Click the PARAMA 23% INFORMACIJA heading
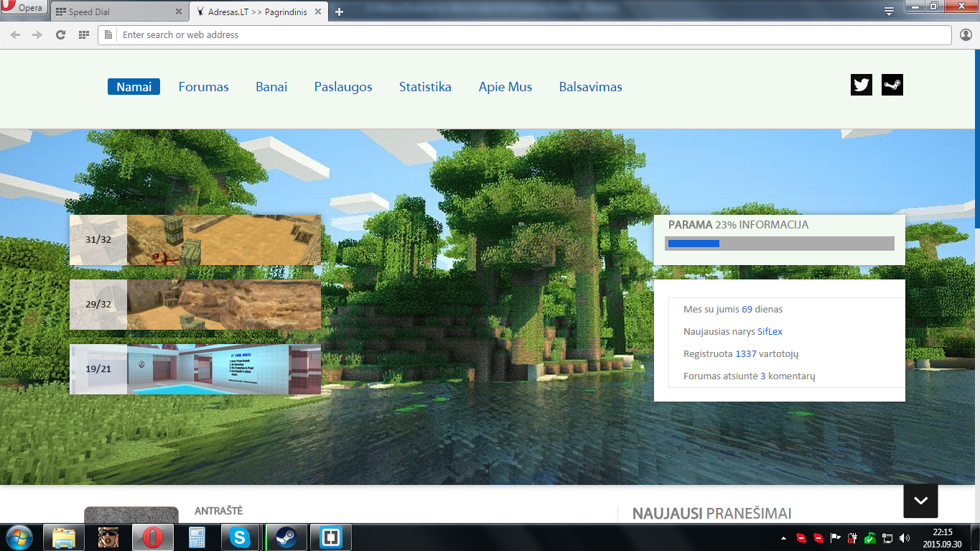980x551 pixels. [738, 225]
